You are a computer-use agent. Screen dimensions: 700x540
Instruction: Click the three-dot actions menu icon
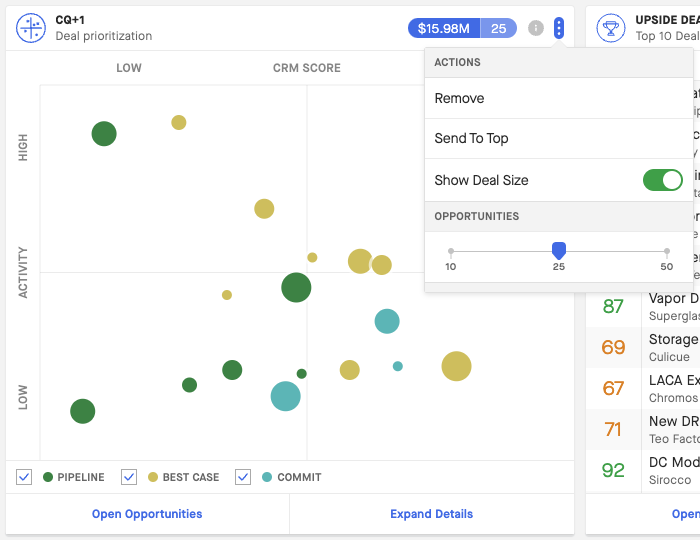[558, 28]
